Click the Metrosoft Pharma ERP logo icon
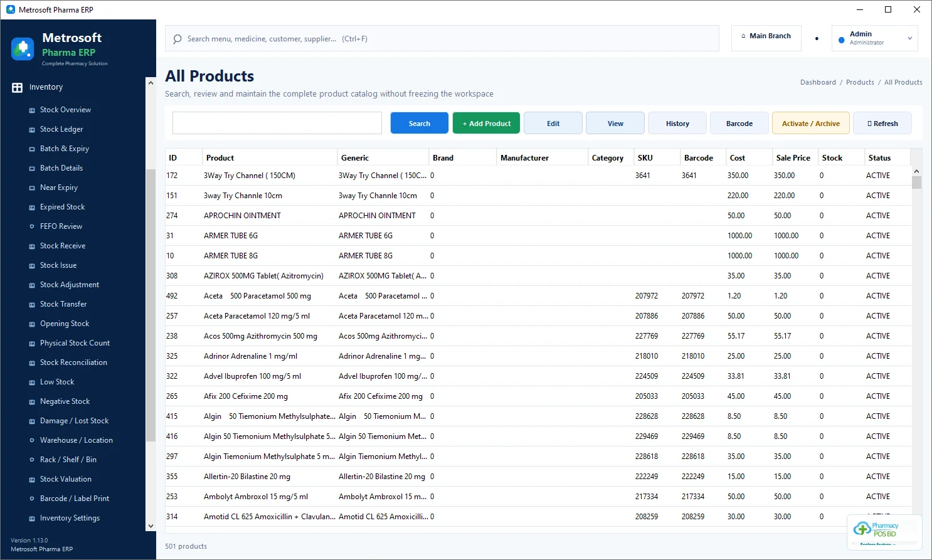This screenshot has height=560, width=932. (23, 49)
